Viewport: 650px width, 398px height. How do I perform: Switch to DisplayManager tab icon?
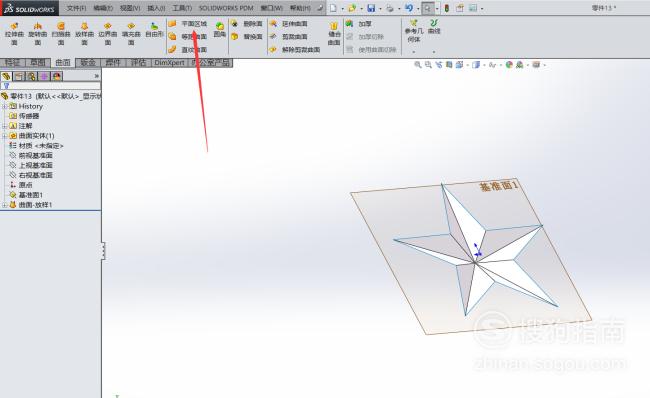click(x=57, y=76)
